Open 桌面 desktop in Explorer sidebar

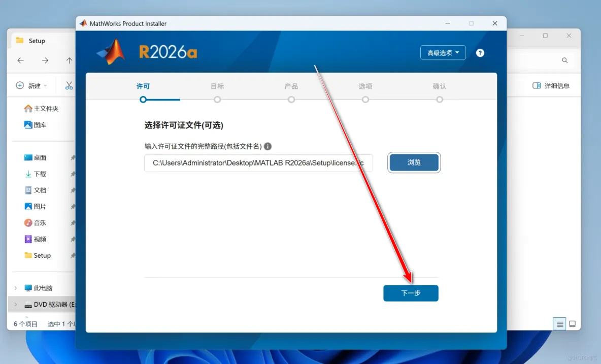[x=35, y=157]
